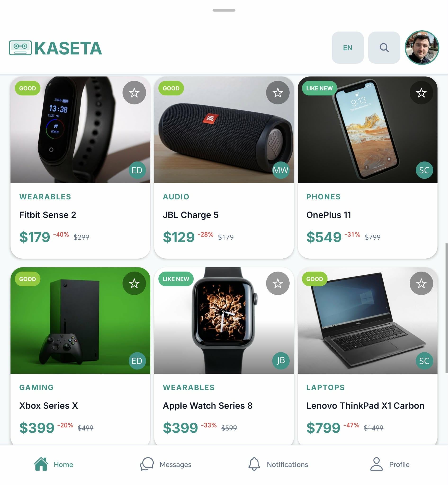Screen dimensions: 448x485
Task: Switch to the Messages tab
Action: click(x=166, y=464)
